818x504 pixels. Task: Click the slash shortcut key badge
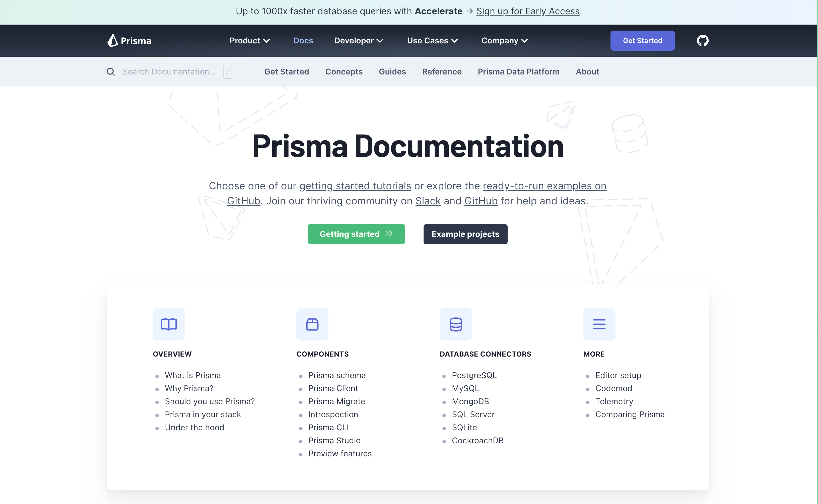click(x=227, y=72)
